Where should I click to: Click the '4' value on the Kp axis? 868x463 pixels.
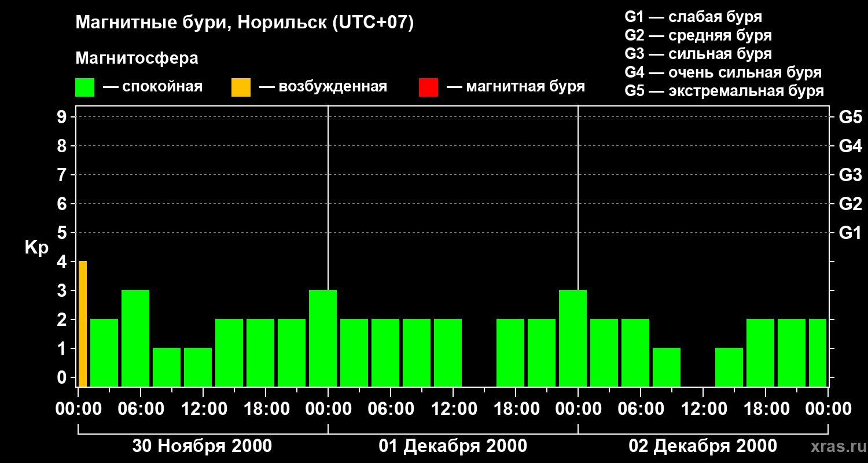tap(63, 262)
